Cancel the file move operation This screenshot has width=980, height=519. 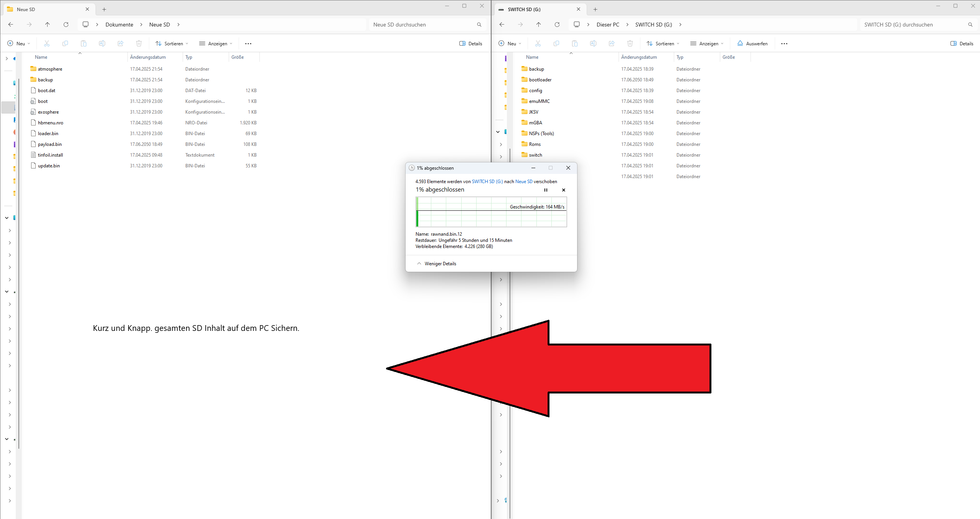(563, 190)
